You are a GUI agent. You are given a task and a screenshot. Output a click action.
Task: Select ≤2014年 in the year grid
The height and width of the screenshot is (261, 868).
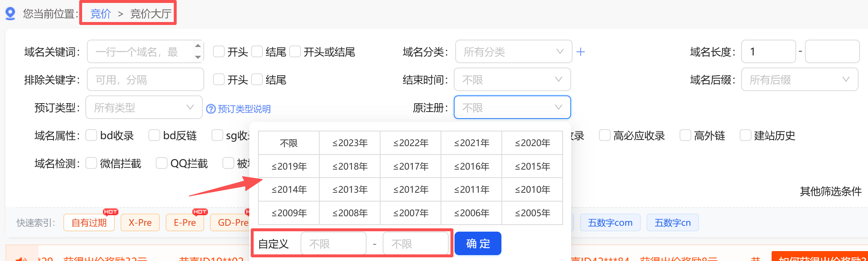coord(289,189)
